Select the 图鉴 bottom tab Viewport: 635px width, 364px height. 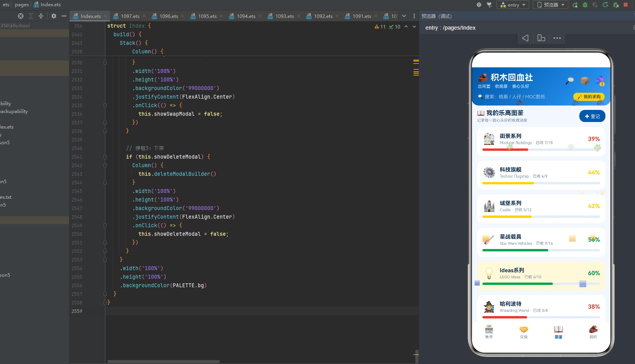(559, 332)
